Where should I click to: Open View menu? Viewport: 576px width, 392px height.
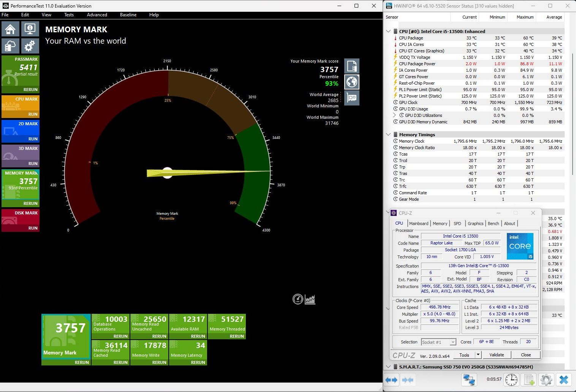point(46,15)
